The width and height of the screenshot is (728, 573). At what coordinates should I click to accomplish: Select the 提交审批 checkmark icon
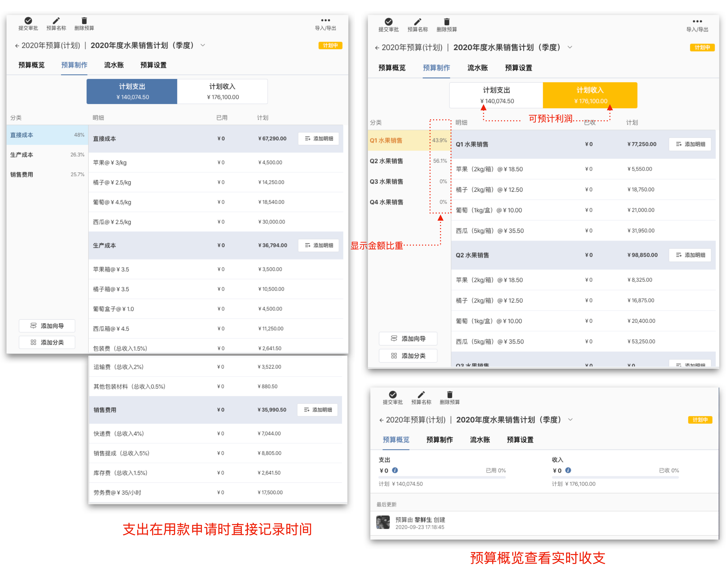tap(28, 20)
